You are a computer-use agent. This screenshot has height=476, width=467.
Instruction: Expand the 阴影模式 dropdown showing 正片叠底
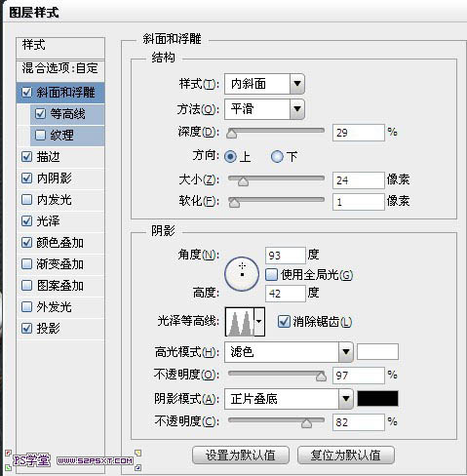pos(289,399)
